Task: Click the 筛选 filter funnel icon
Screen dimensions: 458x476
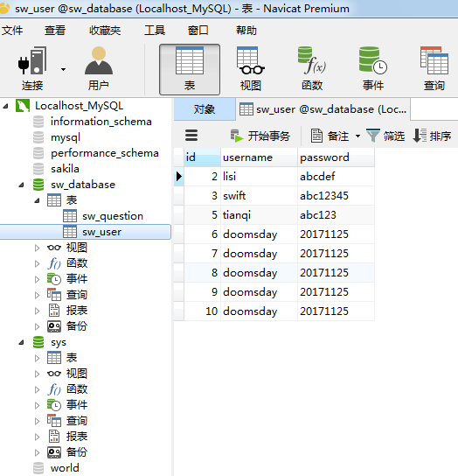Action: click(373, 136)
